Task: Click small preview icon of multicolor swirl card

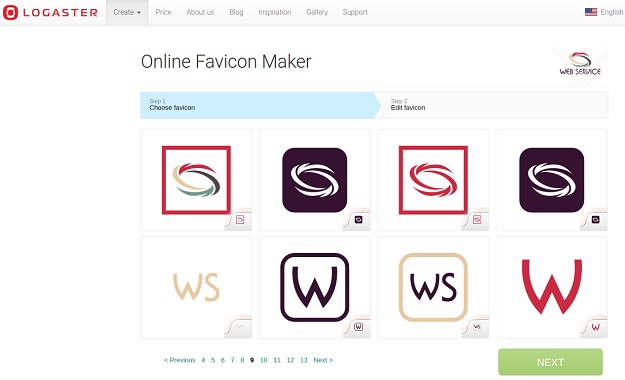Action: coord(240,220)
